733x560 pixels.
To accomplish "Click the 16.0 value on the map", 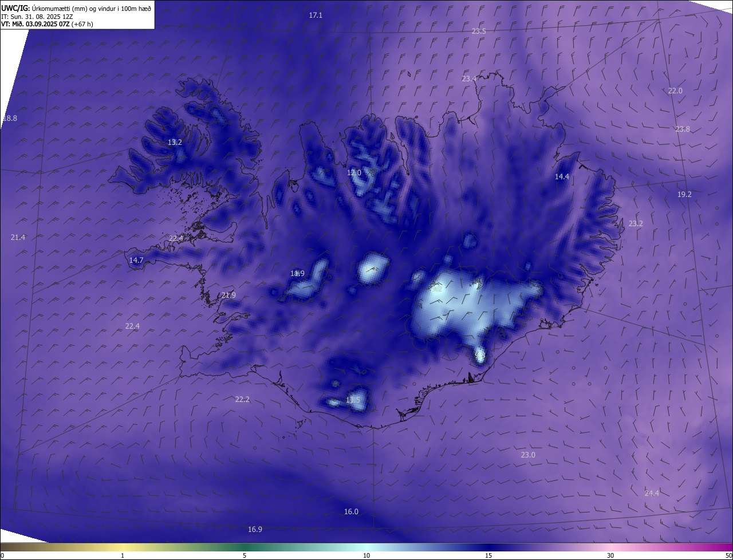I will point(351,512).
